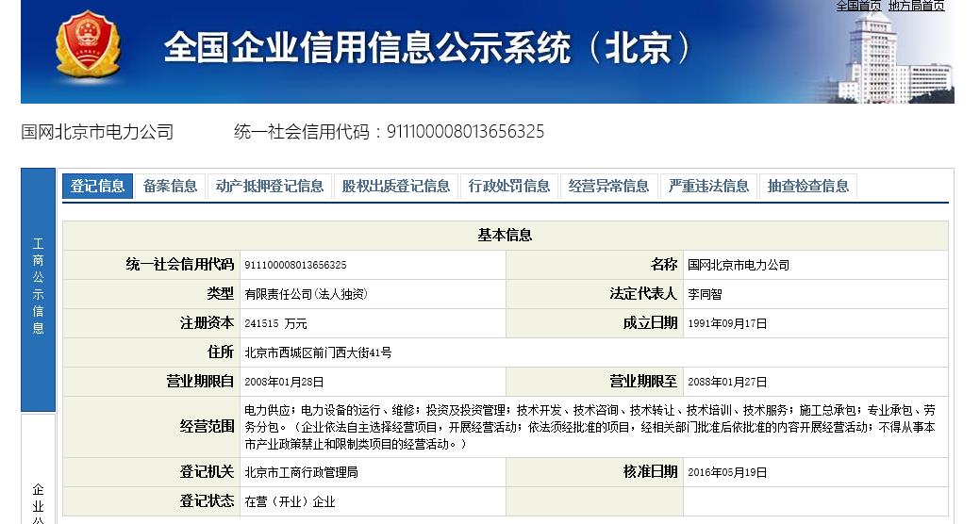Screen dimensions: 980x524
Task: Select the 工商公示信息 side tab
Action: coord(38,289)
